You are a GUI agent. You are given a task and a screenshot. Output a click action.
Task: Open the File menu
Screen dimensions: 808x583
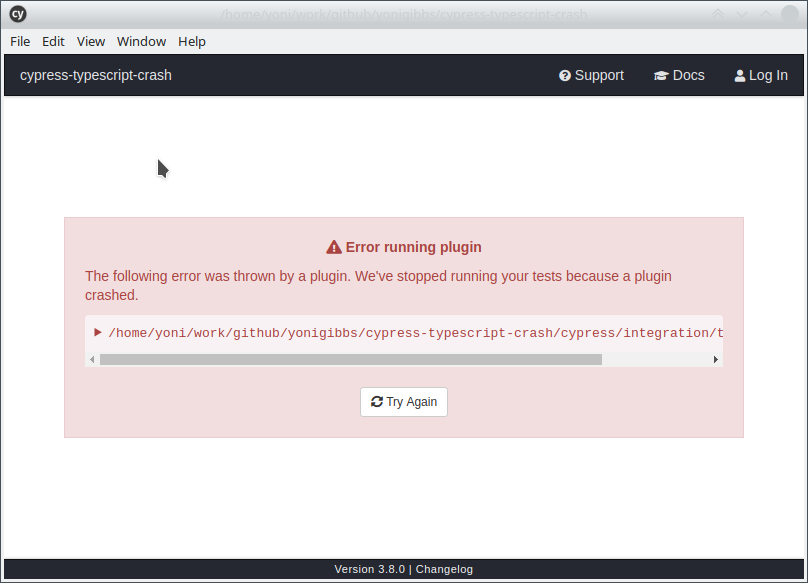coord(20,42)
